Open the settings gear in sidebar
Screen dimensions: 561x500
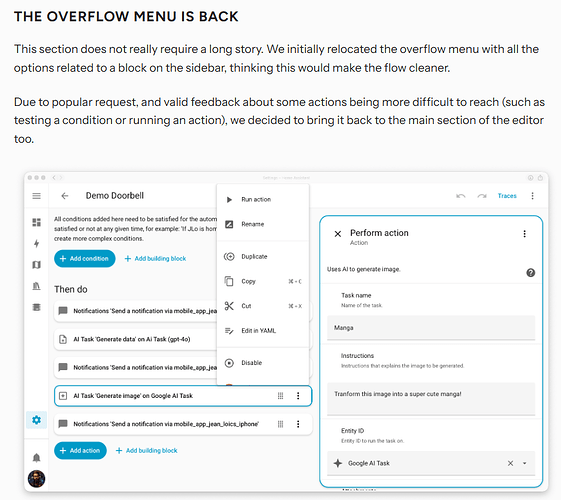click(x=36, y=420)
